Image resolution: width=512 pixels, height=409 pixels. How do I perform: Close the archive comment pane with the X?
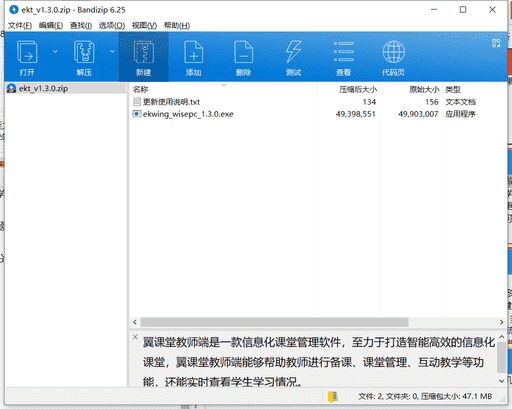coord(135,337)
